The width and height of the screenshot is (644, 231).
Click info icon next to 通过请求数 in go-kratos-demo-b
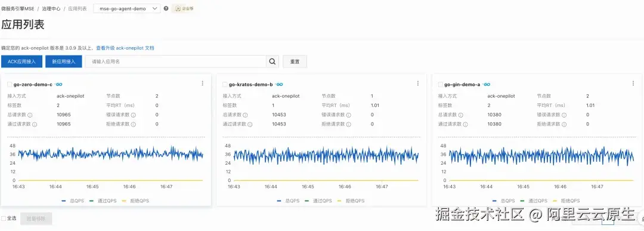250,124
